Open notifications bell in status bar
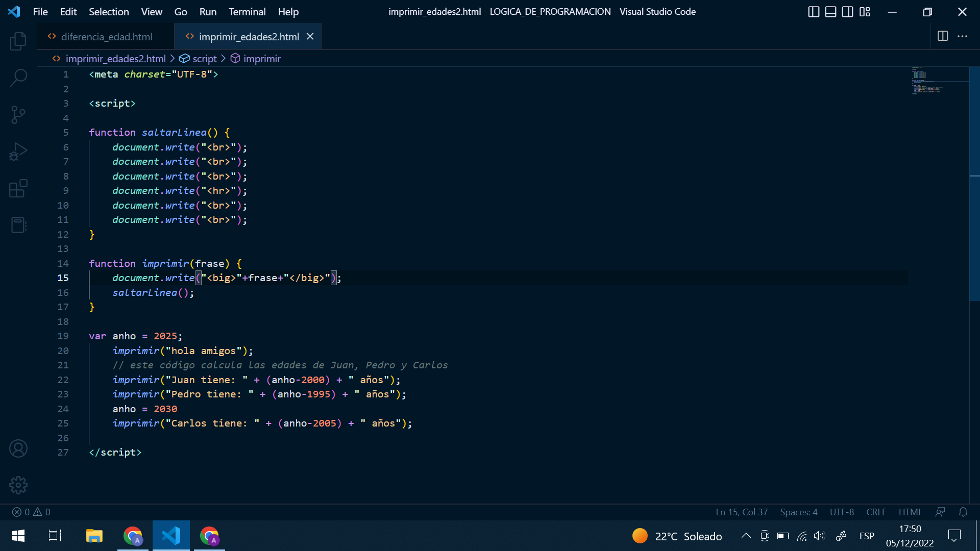Screen dimensions: 980x551 (963, 512)
